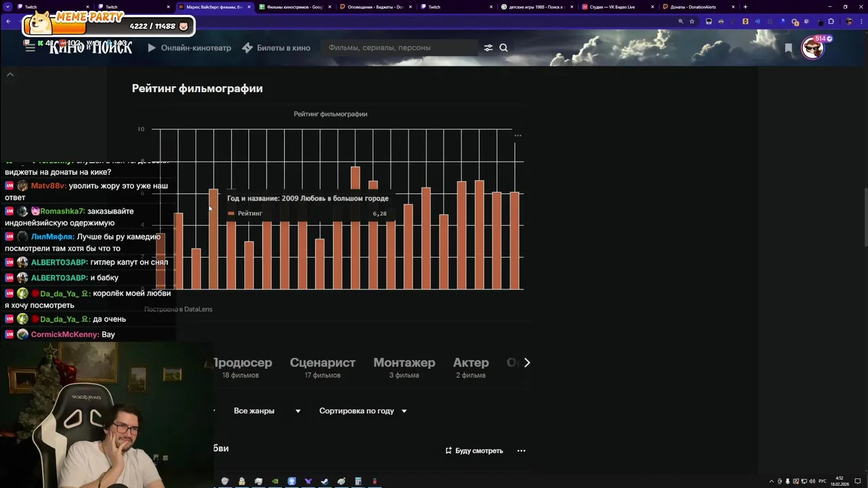This screenshot has height=488, width=868.
Task: Click the chat username CormickMcKenny
Action: [x=64, y=335]
